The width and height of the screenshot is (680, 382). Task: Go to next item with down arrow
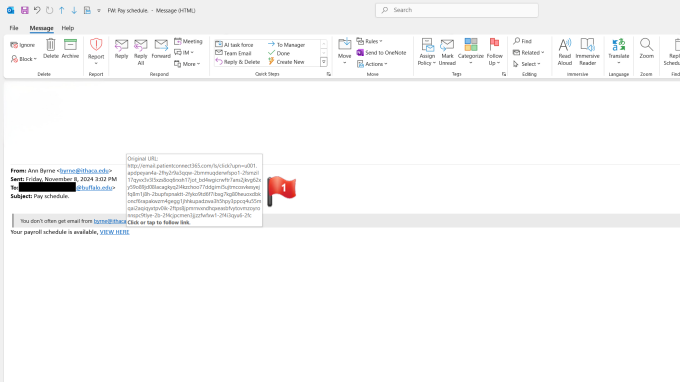click(x=74, y=10)
